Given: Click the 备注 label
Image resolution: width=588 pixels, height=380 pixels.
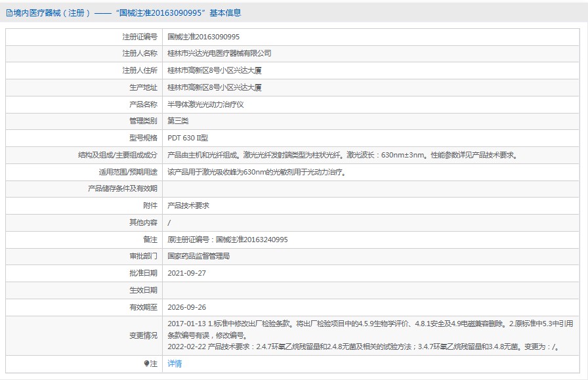Looking at the screenshot, I should [150, 240].
